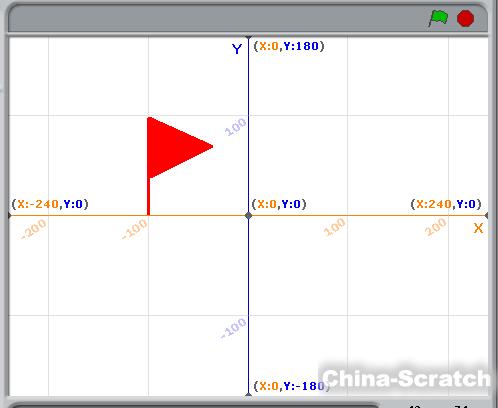Start the project with the green flag
This screenshot has height=408, width=498.
pos(439,18)
